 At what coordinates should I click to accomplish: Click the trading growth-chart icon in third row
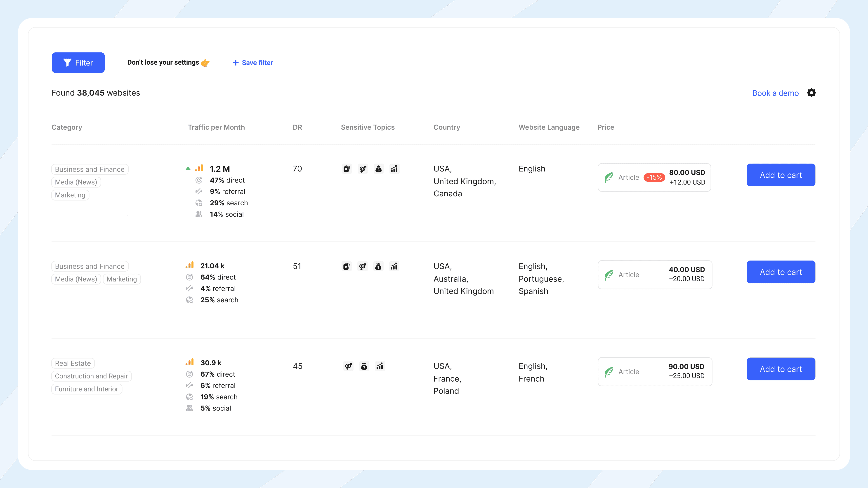point(380,366)
